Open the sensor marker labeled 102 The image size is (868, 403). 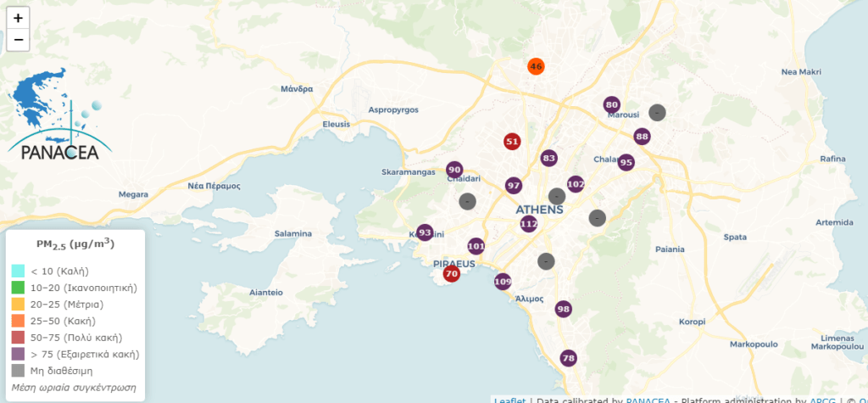[x=576, y=184]
